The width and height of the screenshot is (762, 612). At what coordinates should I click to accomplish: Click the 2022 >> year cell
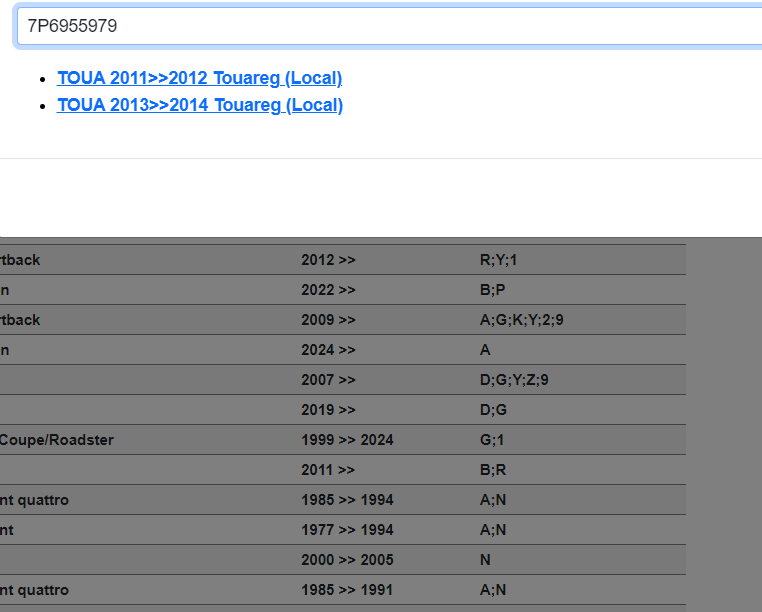click(328, 290)
